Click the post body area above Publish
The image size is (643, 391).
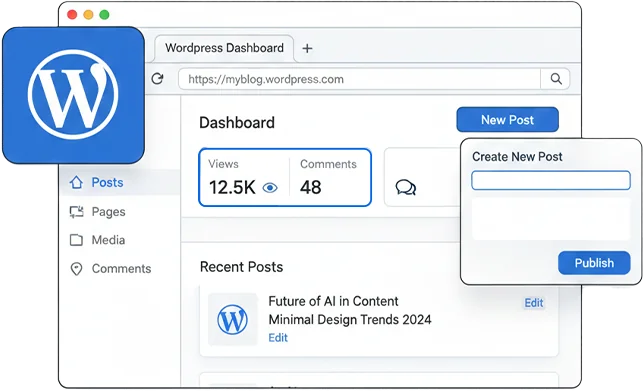551,219
